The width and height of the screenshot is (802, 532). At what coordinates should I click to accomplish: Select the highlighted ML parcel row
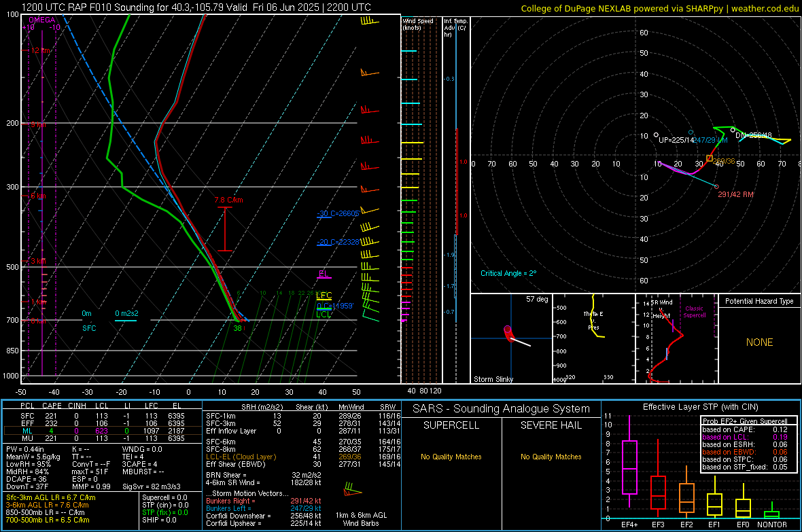point(103,431)
